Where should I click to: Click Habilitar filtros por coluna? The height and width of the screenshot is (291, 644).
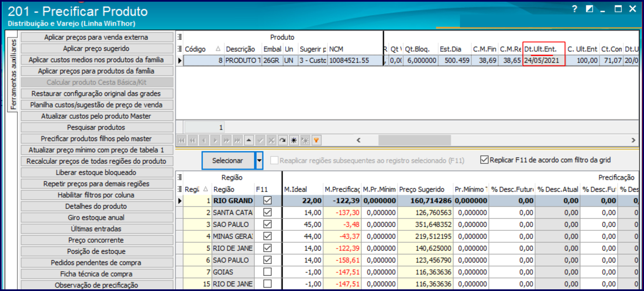coord(96,195)
